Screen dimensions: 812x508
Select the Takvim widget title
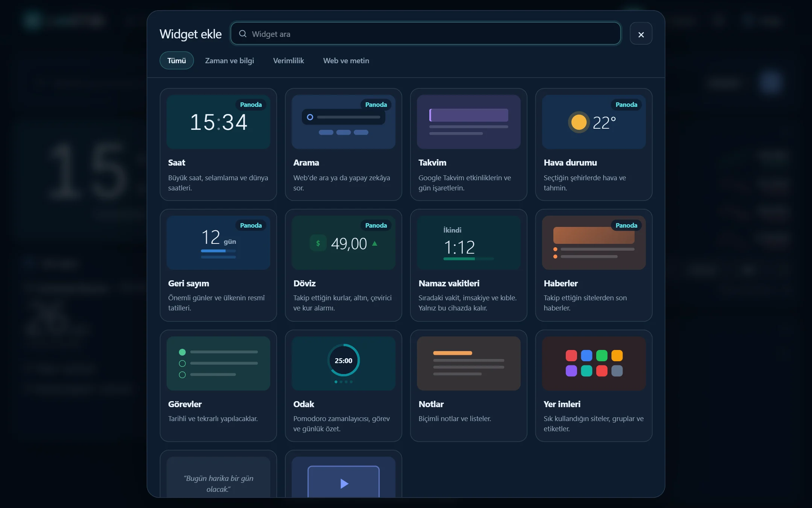coord(432,163)
